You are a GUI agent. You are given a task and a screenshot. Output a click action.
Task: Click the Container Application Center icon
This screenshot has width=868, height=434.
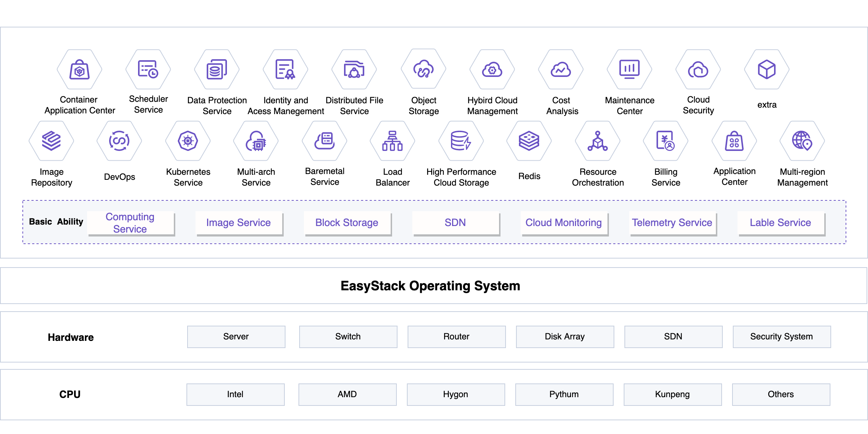point(80,69)
